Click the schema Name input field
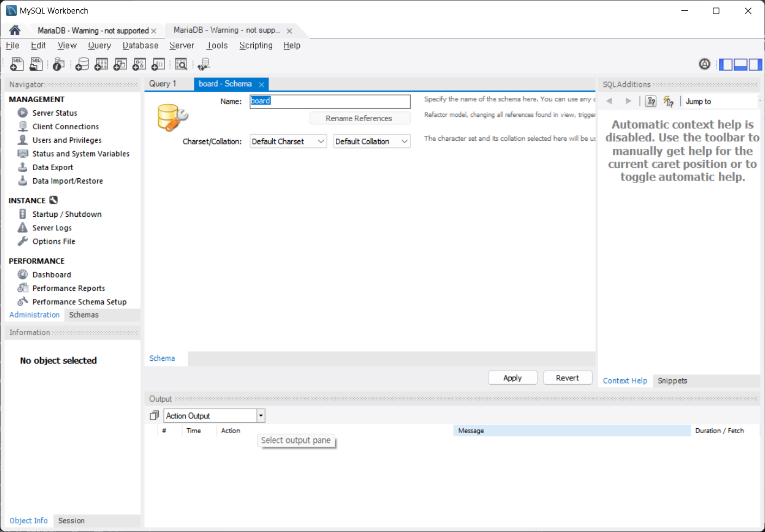The image size is (765, 532). click(x=330, y=101)
